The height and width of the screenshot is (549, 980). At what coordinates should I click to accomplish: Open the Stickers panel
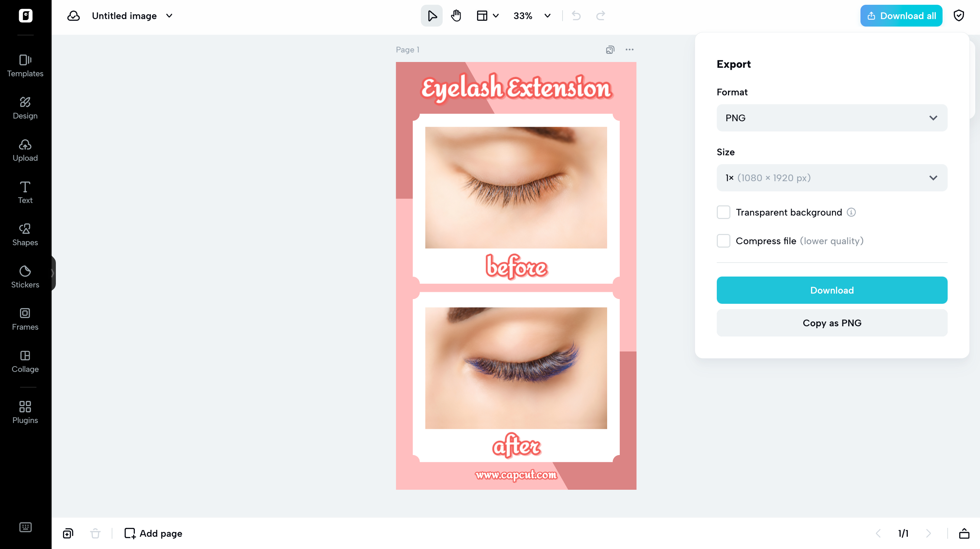coord(25,277)
